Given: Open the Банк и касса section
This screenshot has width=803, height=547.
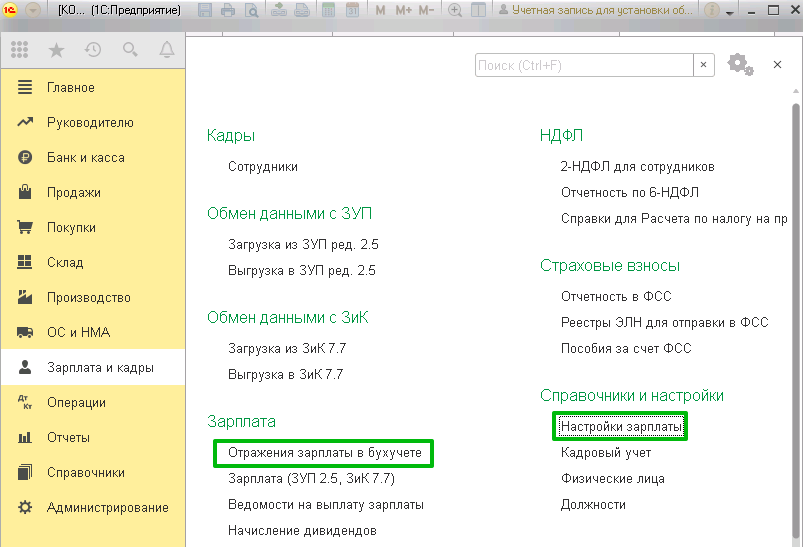Looking at the screenshot, I should 93,157.
